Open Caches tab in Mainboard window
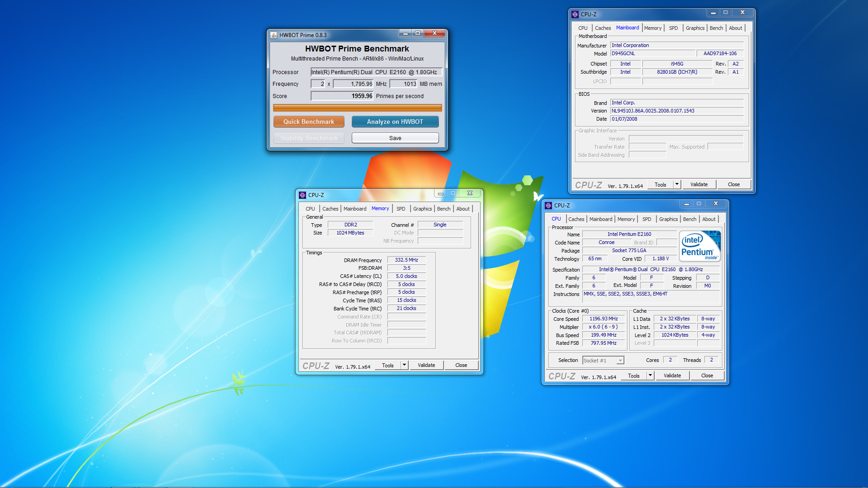 click(603, 28)
